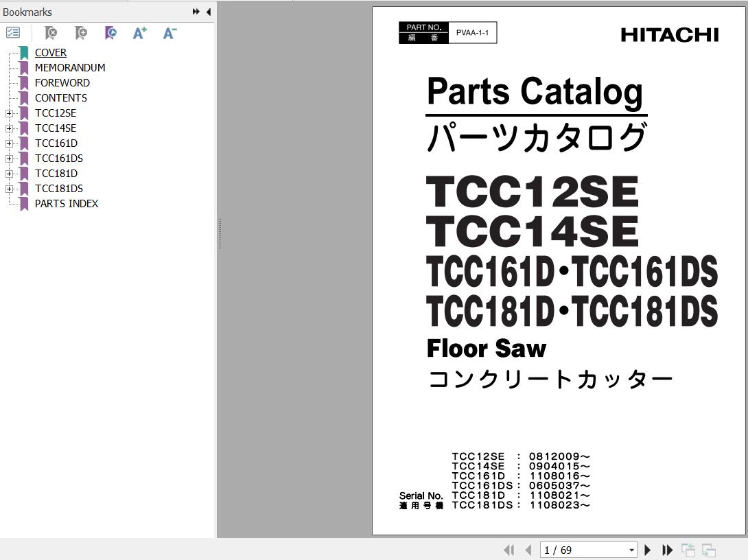Select the PARTS INDEX bookmark
This screenshot has height=560, width=748.
pos(66,204)
